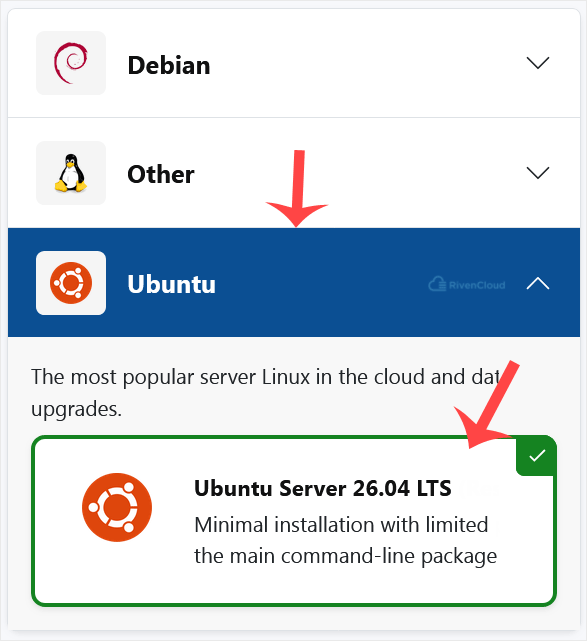The image size is (587, 641).
Task: Select the white Ubuntu heading label
Action: pyautogui.click(x=171, y=284)
